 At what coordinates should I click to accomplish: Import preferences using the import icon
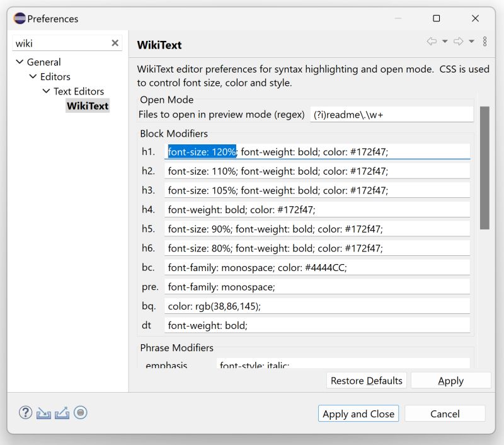43,412
